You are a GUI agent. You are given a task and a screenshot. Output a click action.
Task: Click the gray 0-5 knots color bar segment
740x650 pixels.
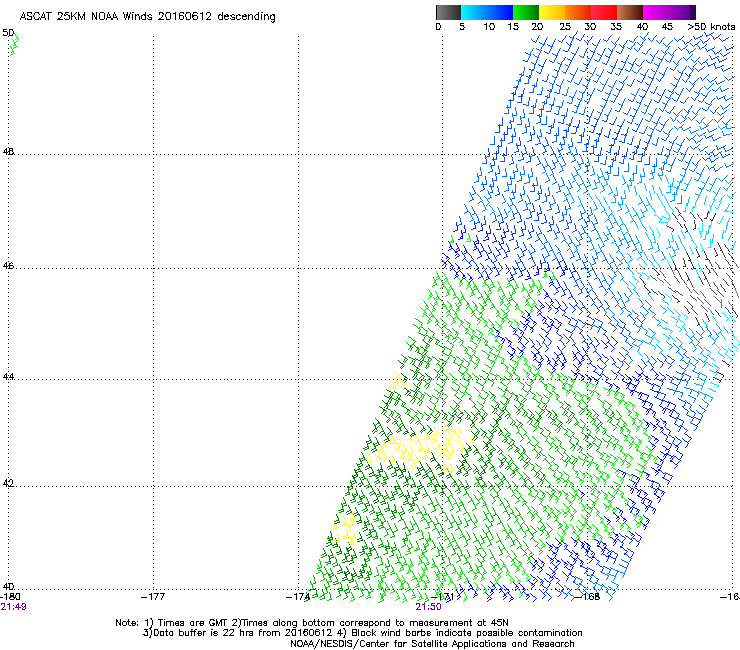point(448,12)
